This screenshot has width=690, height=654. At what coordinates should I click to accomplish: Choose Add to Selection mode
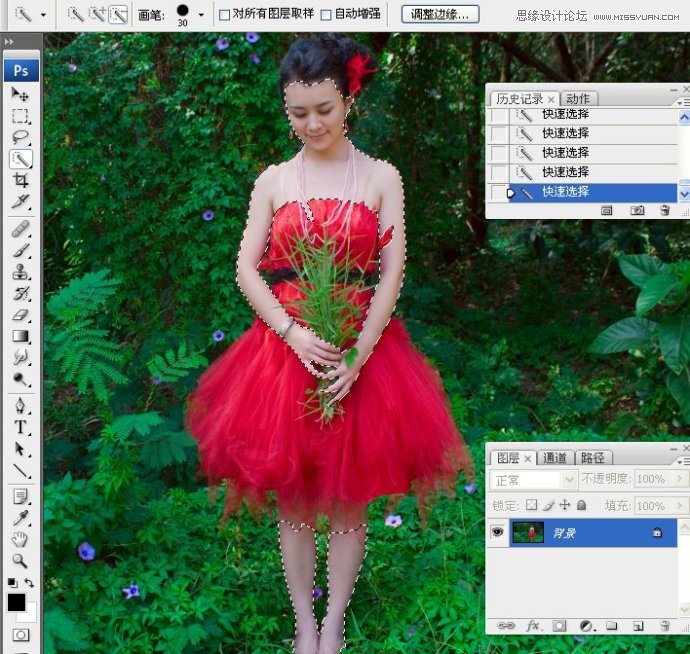[x=97, y=14]
